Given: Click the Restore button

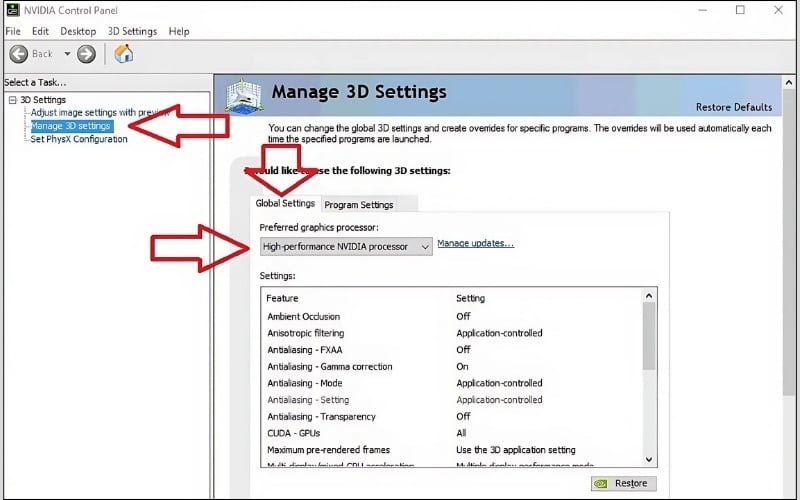Looking at the screenshot, I should point(621,484).
